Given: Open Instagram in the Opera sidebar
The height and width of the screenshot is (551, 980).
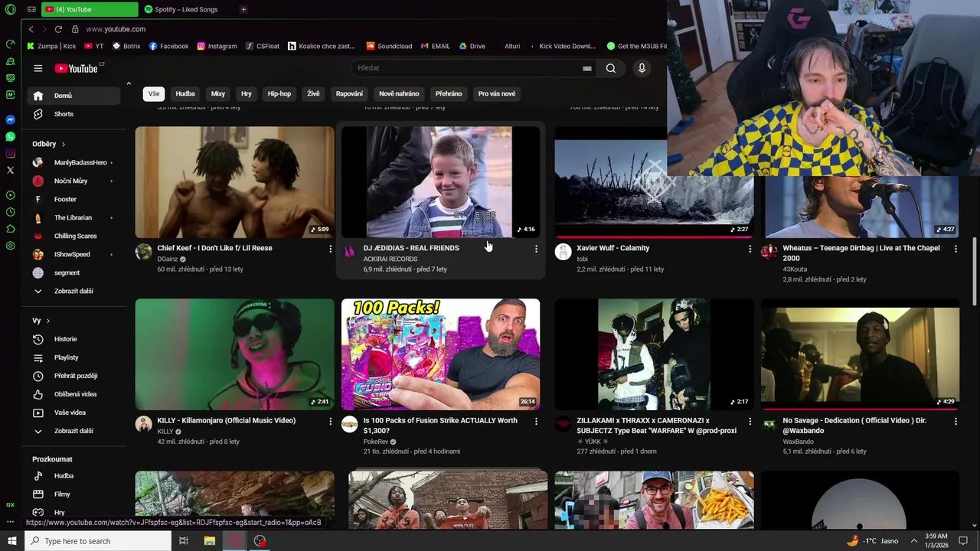Looking at the screenshot, I should [10, 153].
